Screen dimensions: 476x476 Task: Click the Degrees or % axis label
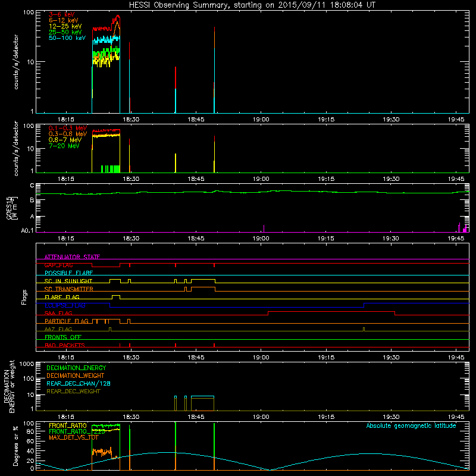coord(15,446)
